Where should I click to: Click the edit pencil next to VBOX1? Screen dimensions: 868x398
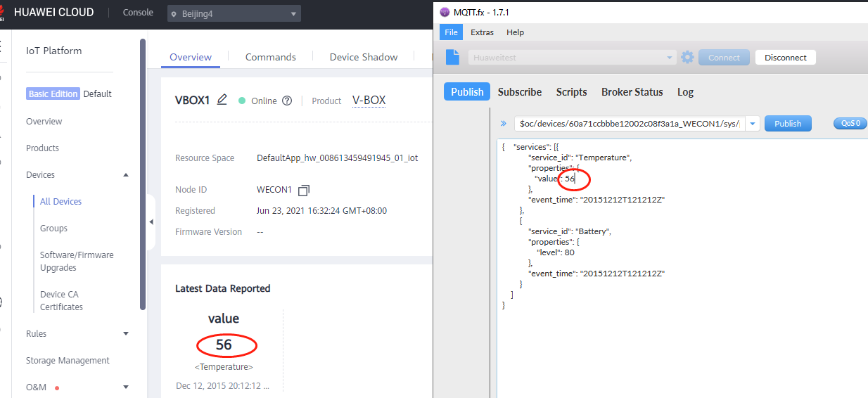pyautogui.click(x=222, y=100)
